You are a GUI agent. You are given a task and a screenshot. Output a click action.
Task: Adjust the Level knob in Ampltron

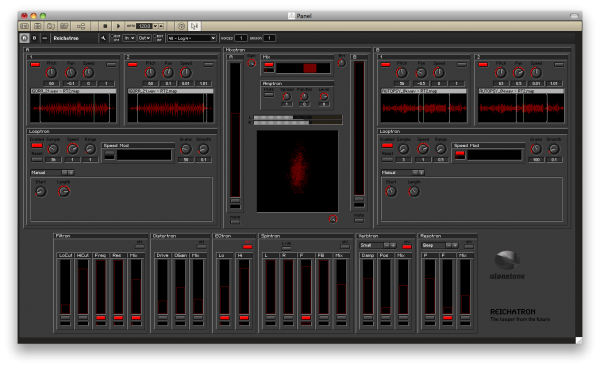click(324, 97)
